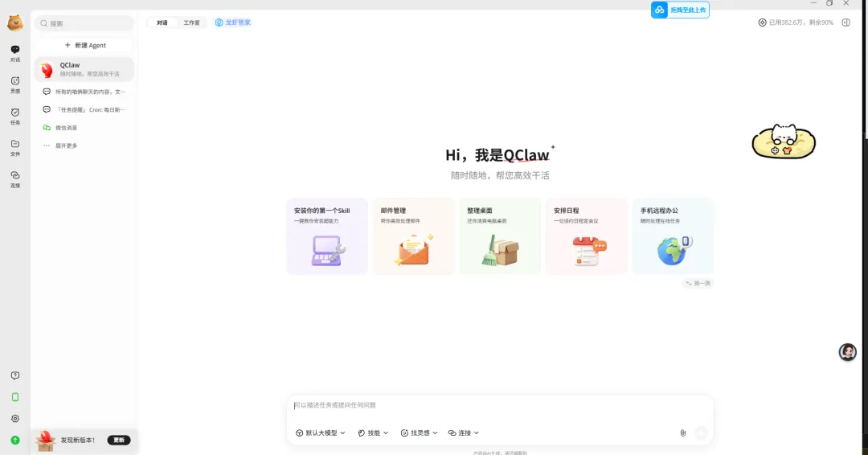The height and width of the screenshot is (455, 868).
Task: Click the Hi，我是QClaw heading
Action: 497,155
